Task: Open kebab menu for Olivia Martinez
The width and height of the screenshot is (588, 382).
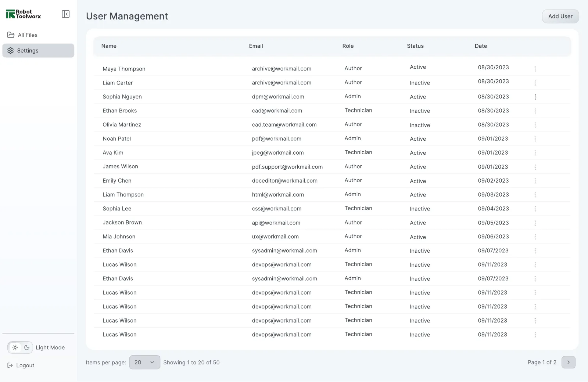Action: [x=535, y=125]
